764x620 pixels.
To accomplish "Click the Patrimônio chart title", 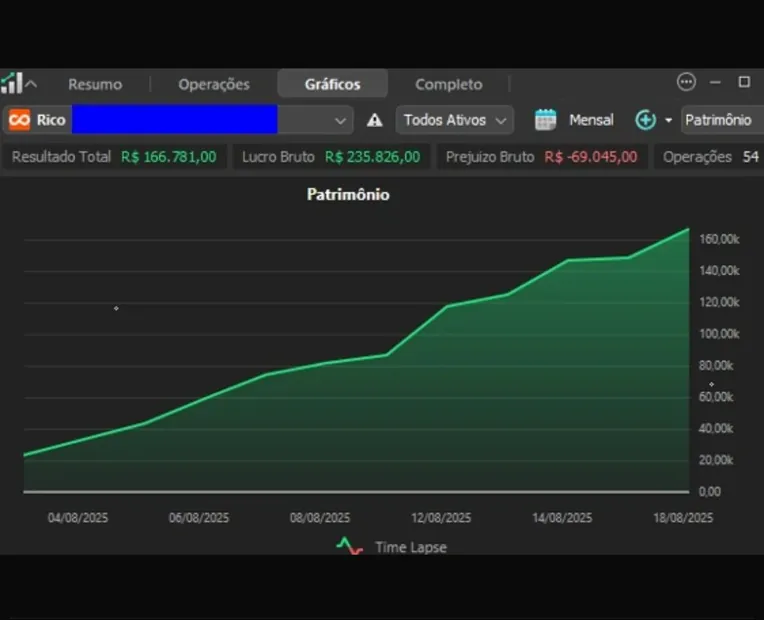I will coord(348,194).
